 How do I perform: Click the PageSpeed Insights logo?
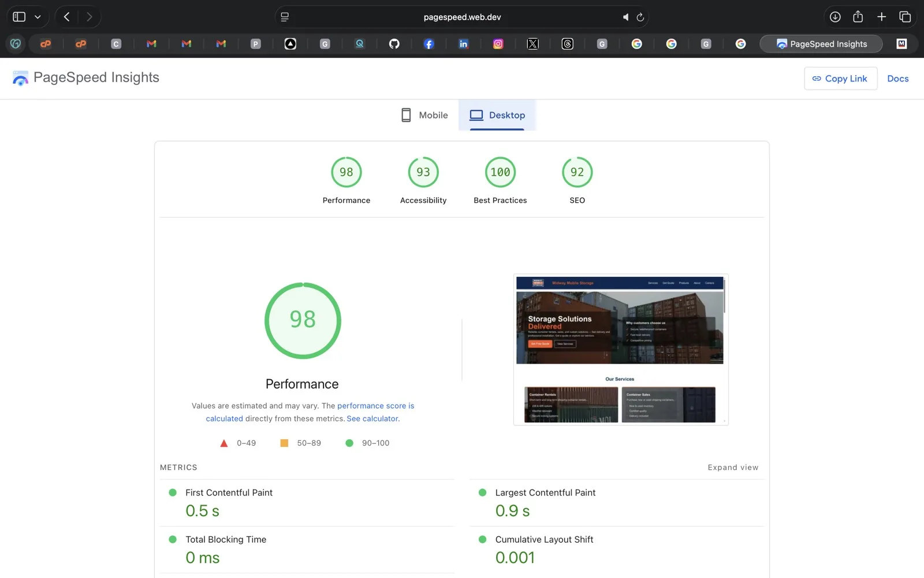point(20,78)
